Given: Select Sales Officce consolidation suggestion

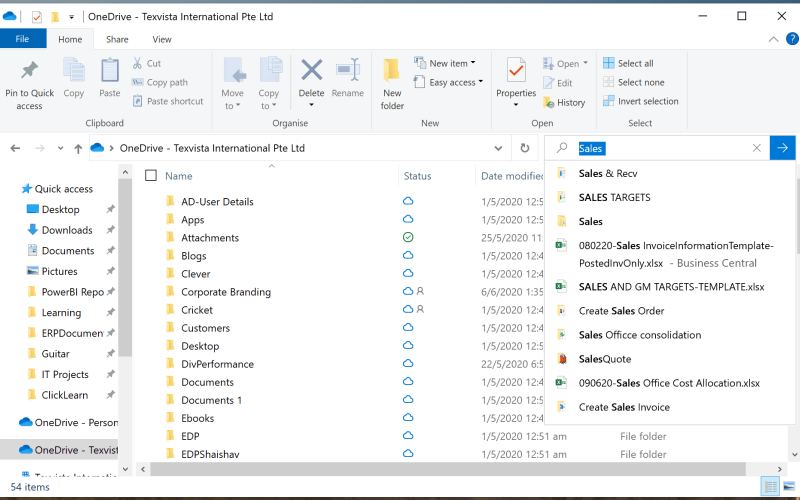Looking at the screenshot, I should 669,335.
